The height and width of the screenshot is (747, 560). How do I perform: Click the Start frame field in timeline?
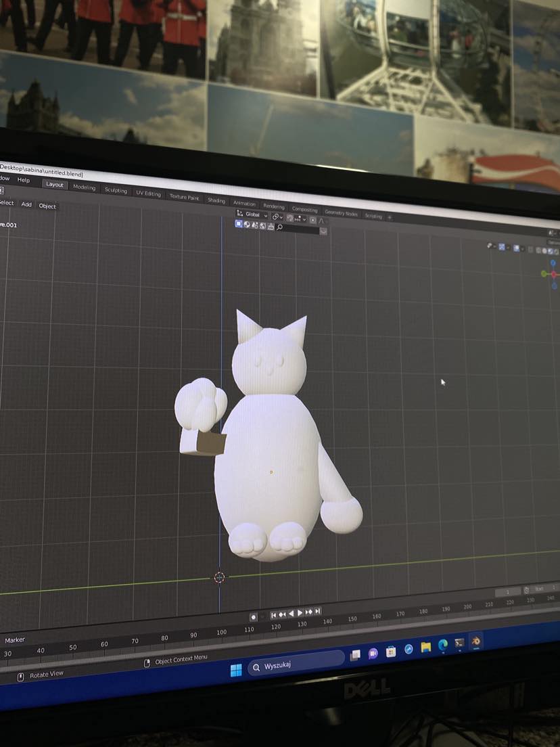click(543, 589)
